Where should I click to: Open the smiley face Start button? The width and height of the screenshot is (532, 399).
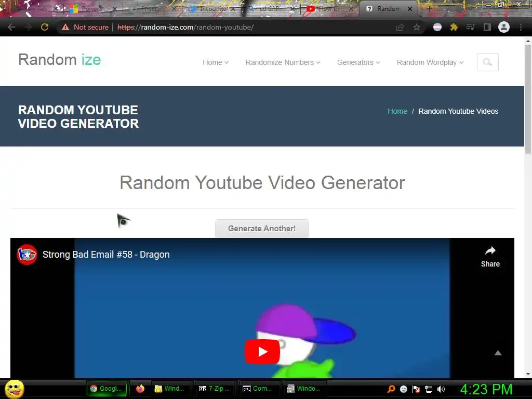tap(14, 389)
